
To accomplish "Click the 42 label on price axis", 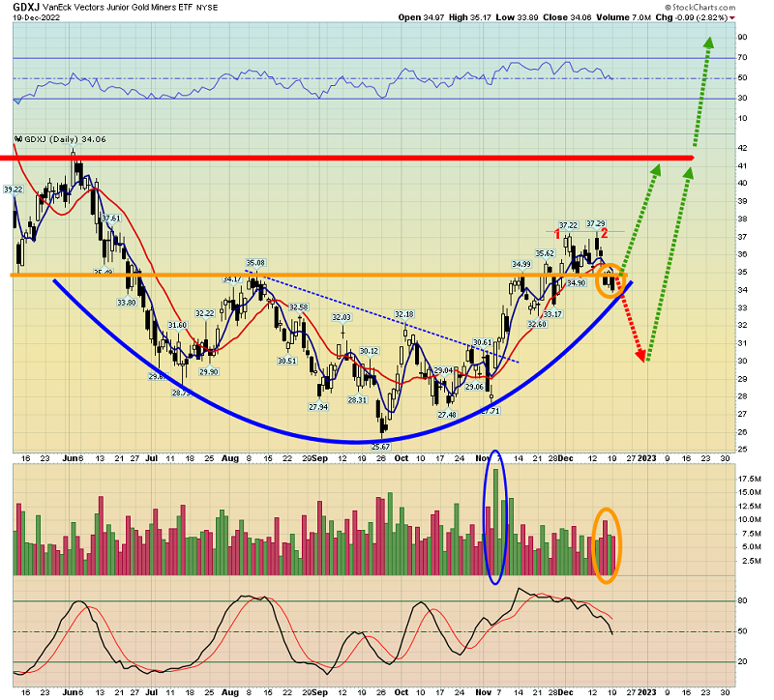I will [x=742, y=148].
